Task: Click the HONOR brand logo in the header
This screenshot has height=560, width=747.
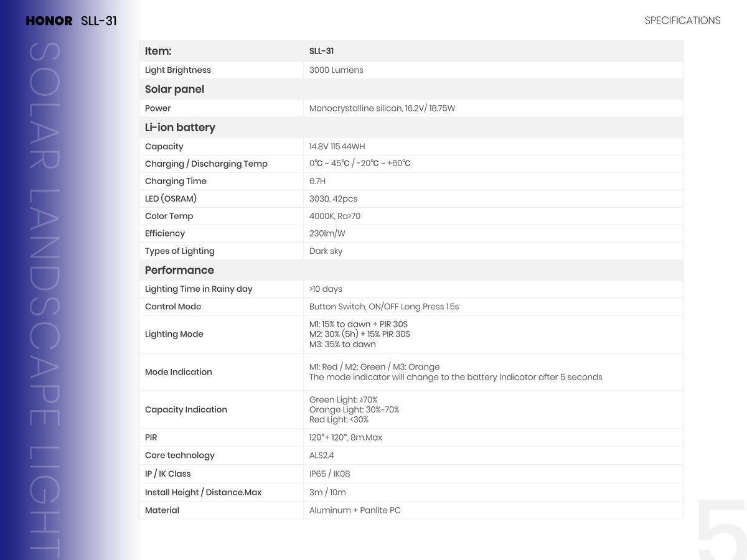Action: [49, 21]
